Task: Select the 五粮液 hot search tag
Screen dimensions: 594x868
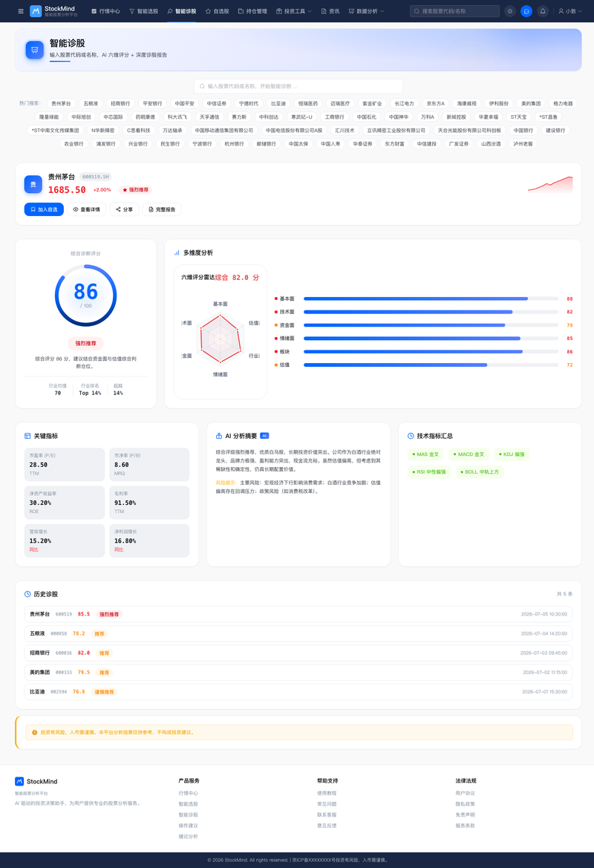Action: tap(91, 103)
